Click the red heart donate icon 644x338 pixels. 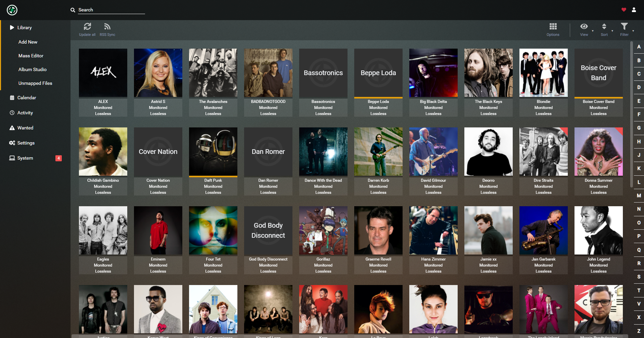624,10
